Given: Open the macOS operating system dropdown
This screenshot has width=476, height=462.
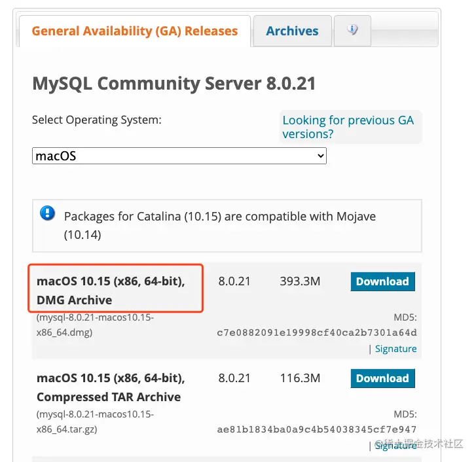Looking at the screenshot, I should (179, 156).
